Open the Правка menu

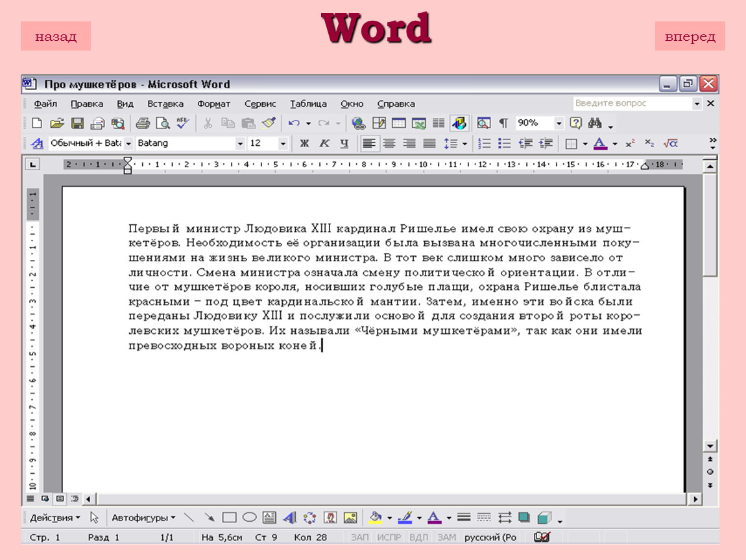(x=86, y=104)
